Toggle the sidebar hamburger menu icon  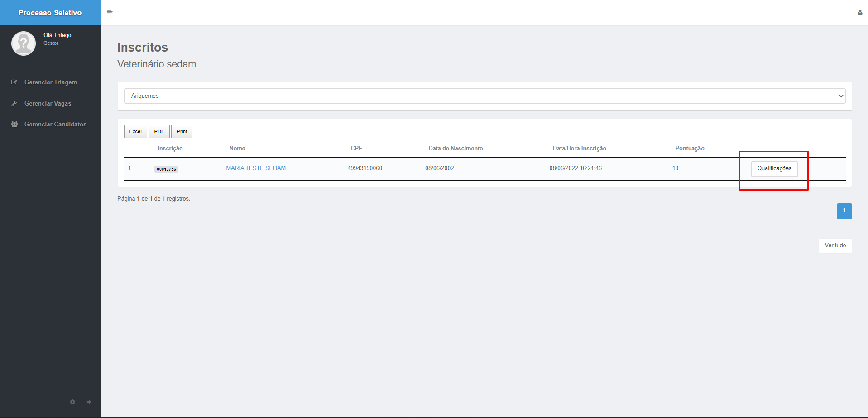pyautogui.click(x=110, y=12)
